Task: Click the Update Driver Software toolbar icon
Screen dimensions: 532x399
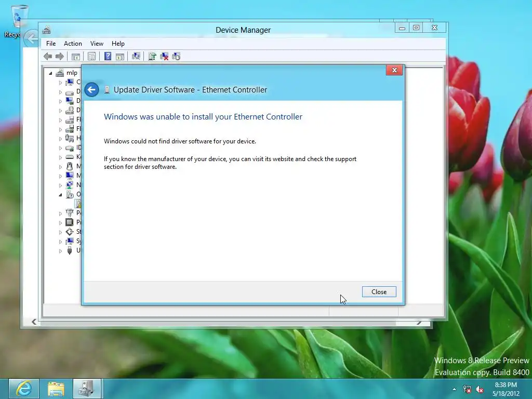Action: [152, 56]
